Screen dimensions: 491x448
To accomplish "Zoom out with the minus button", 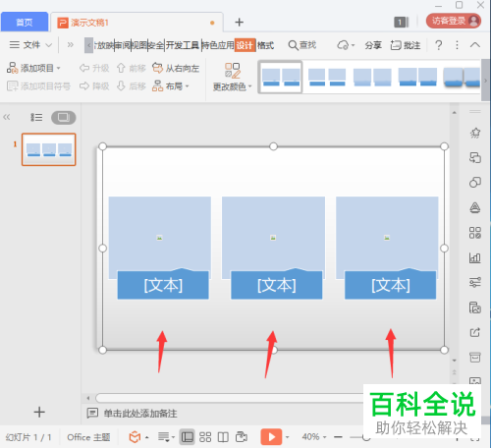I will coord(338,437).
